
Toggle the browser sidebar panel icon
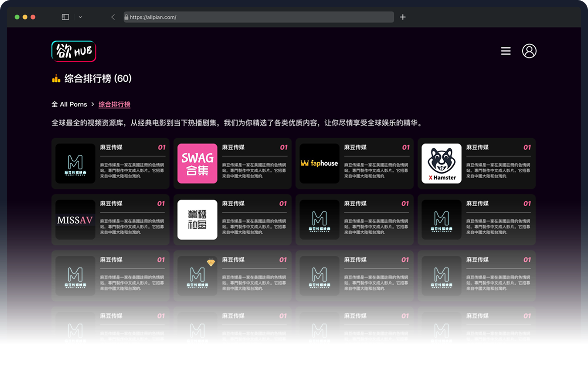pyautogui.click(x=65, y=17)
